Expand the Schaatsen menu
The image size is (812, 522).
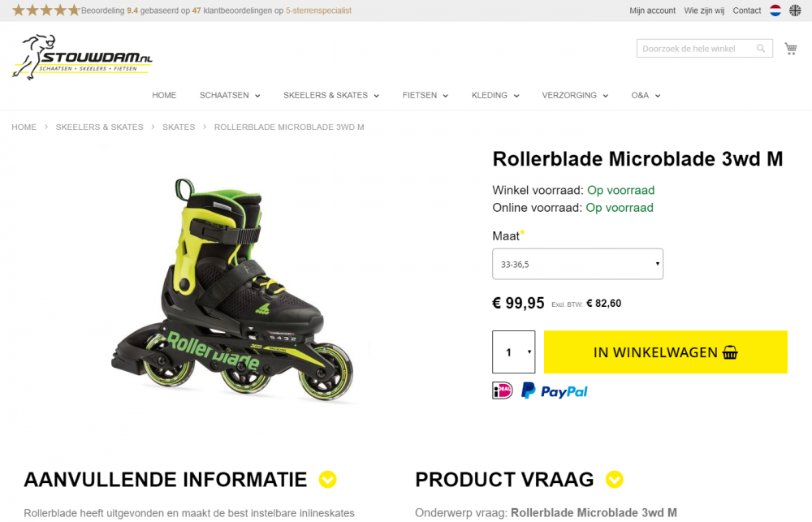(x=230, y=95)
